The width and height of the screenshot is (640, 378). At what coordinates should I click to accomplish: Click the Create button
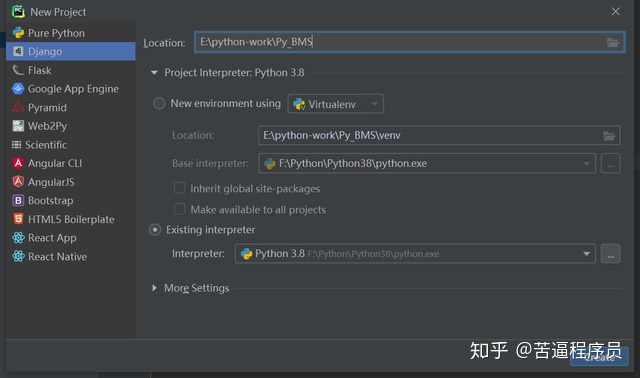(x=599, y=356)
